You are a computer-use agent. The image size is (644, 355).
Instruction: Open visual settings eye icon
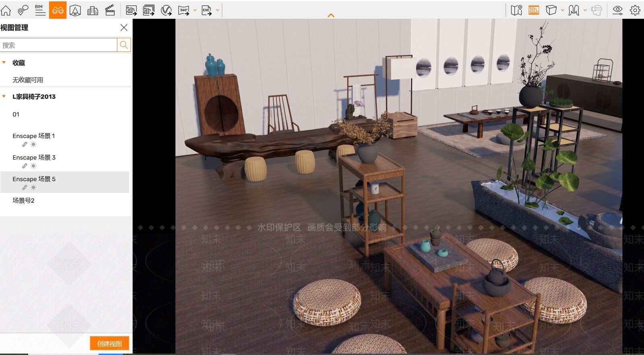pos(617,10)
